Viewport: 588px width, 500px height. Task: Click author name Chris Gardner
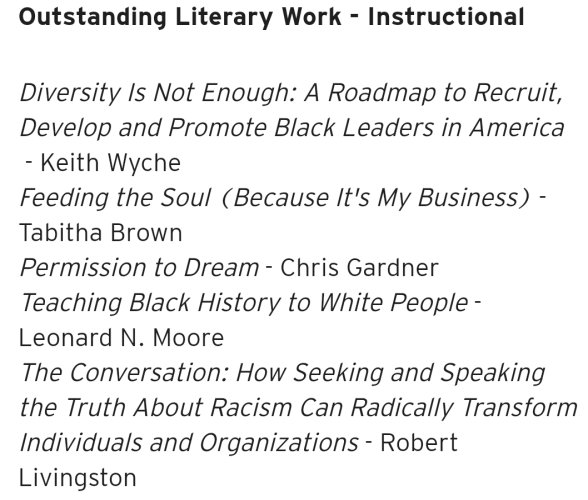(359, 267)
